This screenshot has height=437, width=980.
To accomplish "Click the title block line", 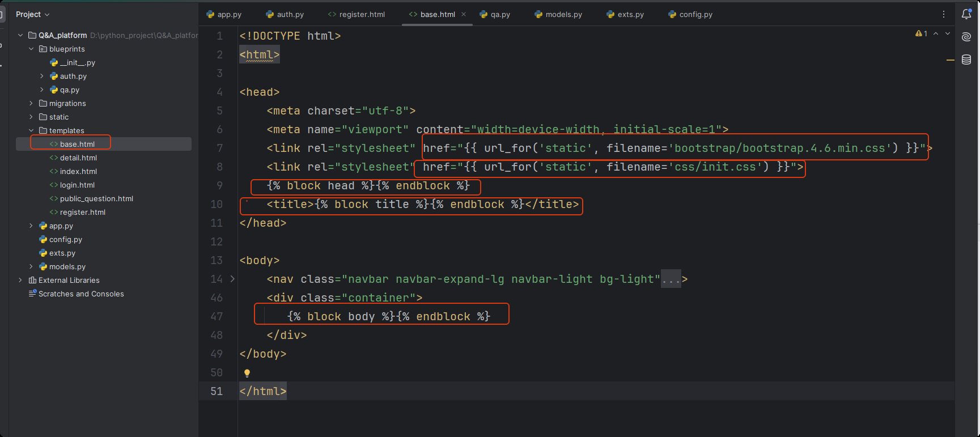I will tap(423, 204).
